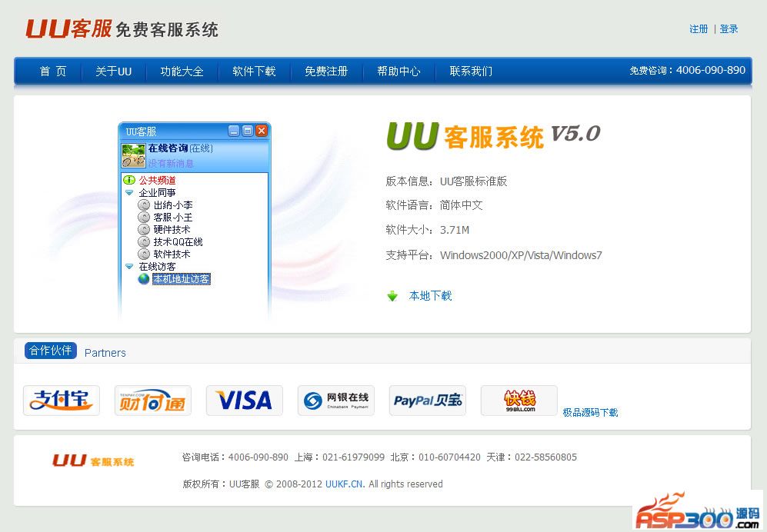
Task: Select contact 技术QQ在线
Action: 178,241
